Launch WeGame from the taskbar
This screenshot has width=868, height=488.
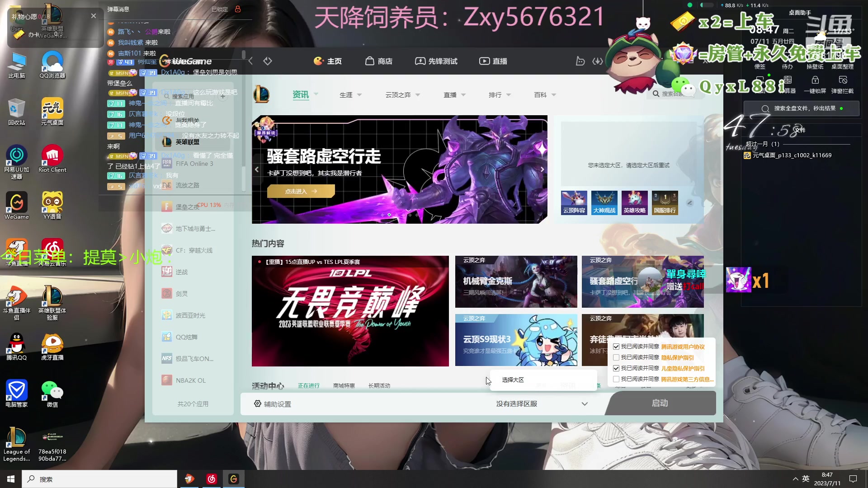234,479
